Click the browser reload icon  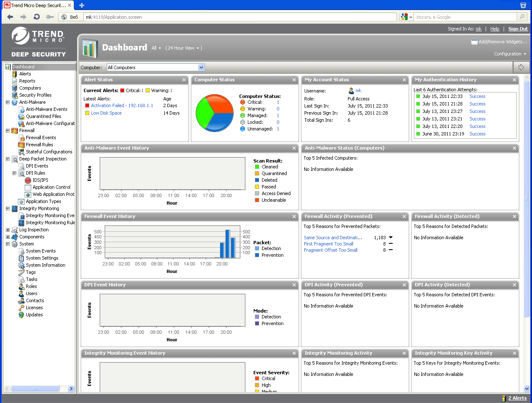tap(37, 17)
